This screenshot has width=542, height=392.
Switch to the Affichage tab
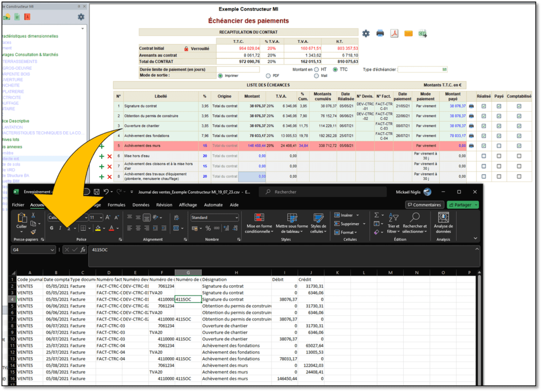(188, 205)
